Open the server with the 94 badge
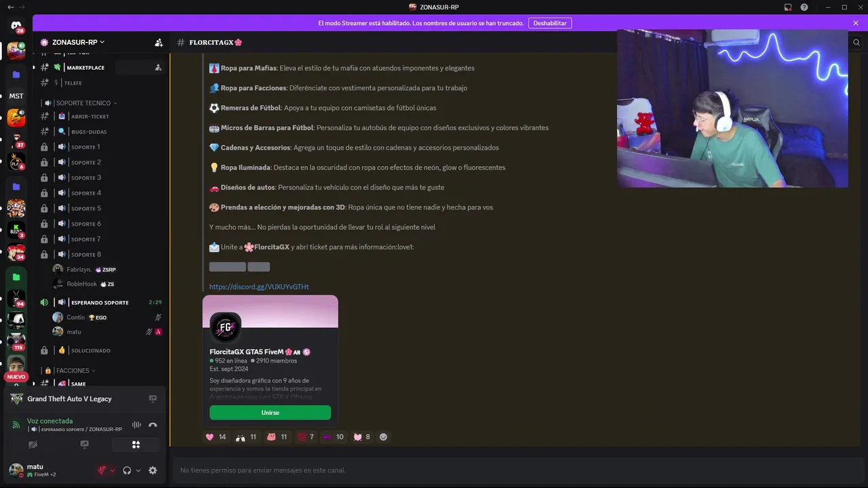 [16, 299]
